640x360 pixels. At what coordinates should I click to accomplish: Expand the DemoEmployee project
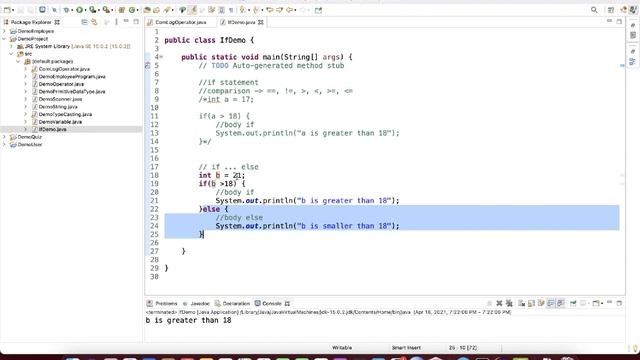tap(4, 31)
